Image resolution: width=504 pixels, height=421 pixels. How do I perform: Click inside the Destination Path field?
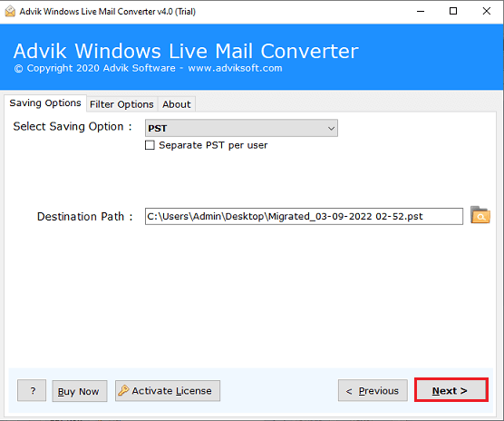(304, 217)
